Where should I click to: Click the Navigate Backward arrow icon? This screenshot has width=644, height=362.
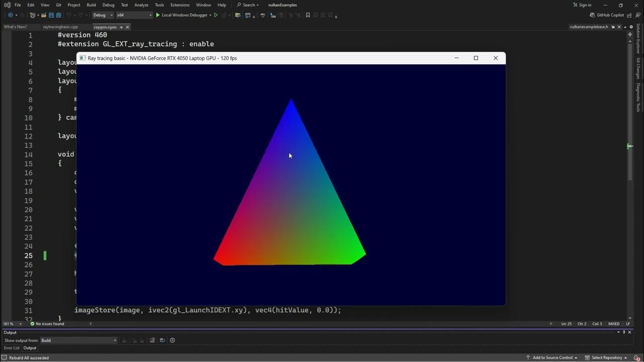tap(11, 15)
